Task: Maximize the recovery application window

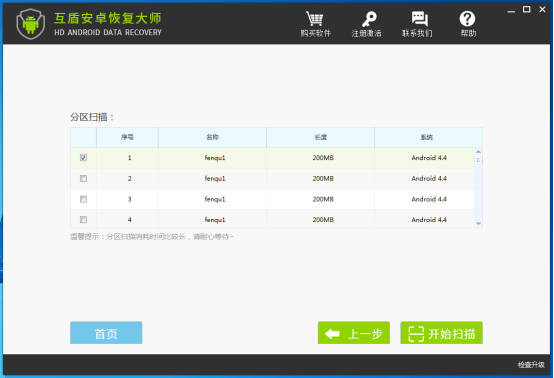Action: pos(526,10)
